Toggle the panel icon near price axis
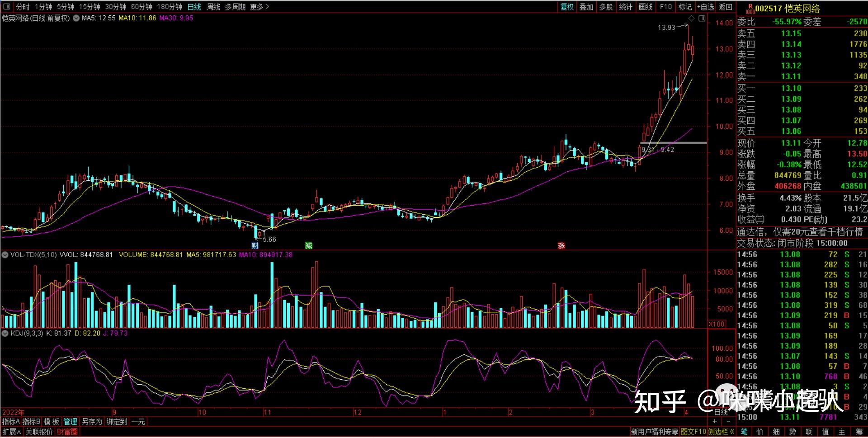868x438 pixels. [x=702, y=18]
